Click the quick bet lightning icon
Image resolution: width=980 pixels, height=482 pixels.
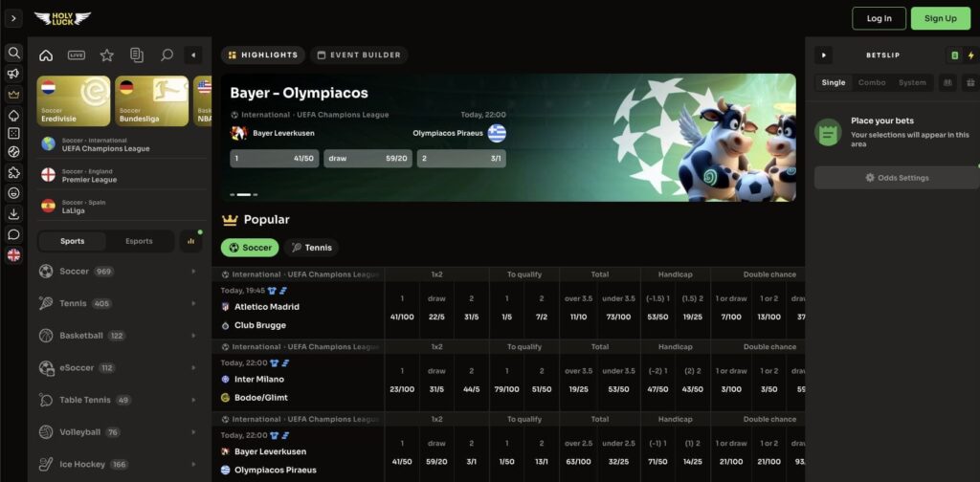pos(970,55)
